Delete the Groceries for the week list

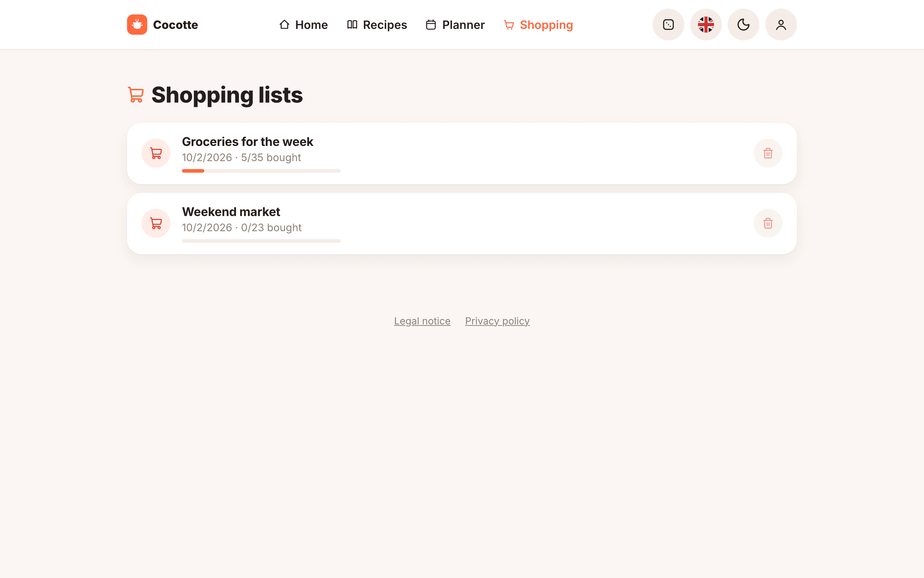(768, 153)
